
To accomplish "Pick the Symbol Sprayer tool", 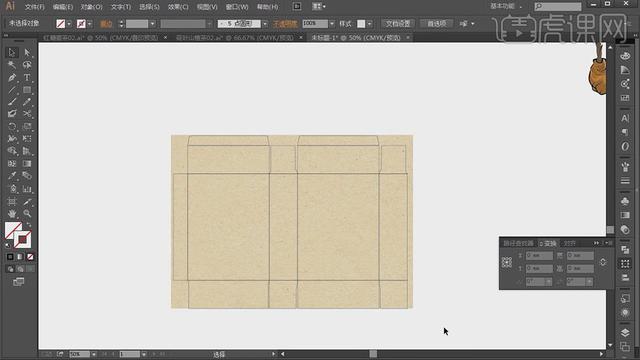I will (x=12, y=189).
